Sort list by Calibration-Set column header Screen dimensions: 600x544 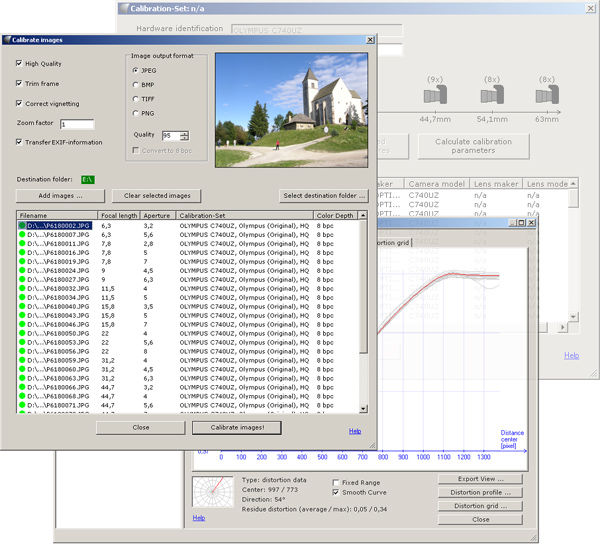click(244, 215)
